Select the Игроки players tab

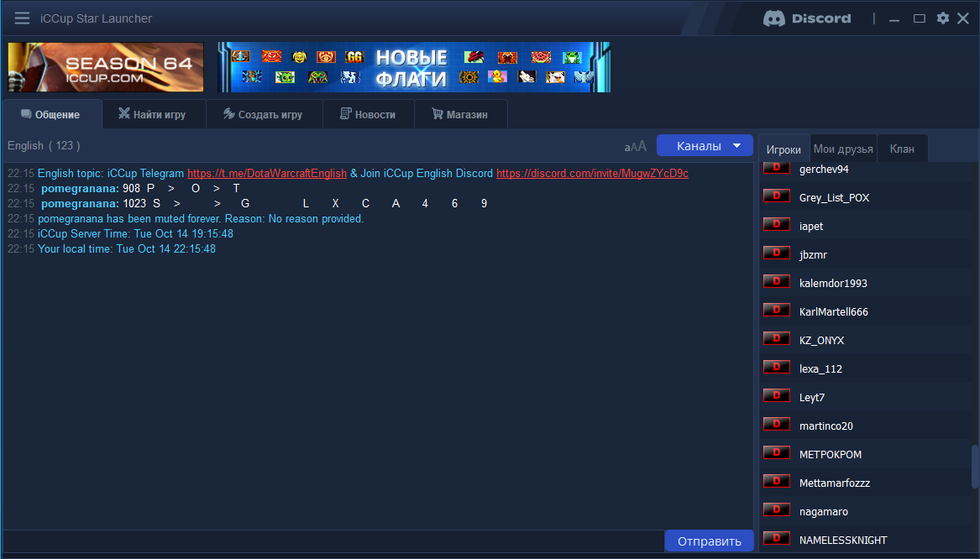point(783,149)
